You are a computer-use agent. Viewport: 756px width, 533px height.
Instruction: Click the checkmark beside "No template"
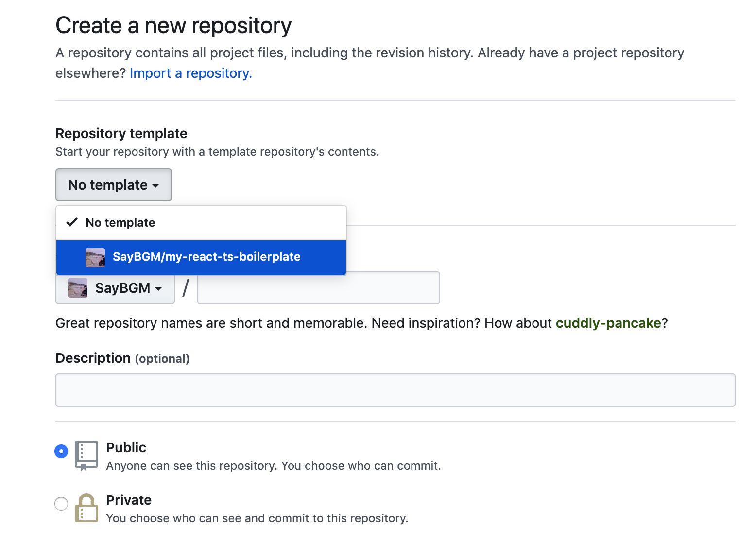pos(71,222)
